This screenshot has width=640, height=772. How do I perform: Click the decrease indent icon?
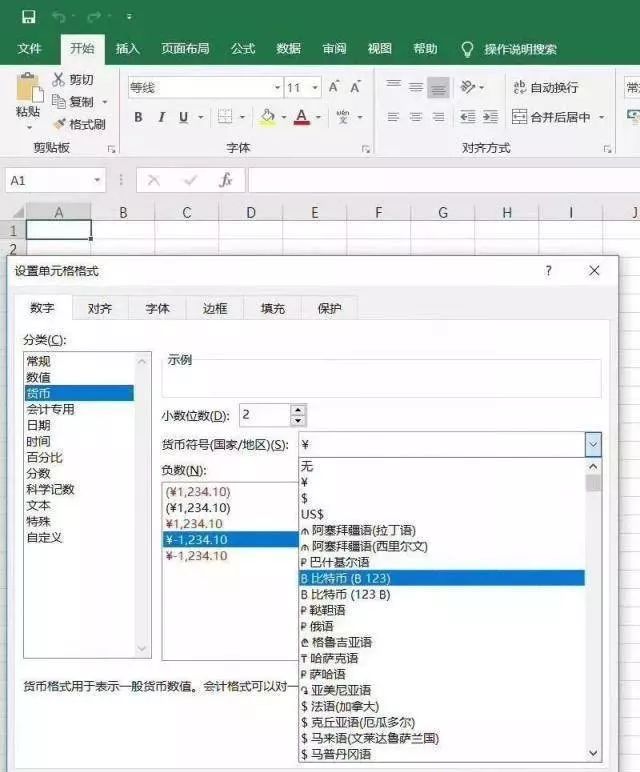(x=468, y=117)
